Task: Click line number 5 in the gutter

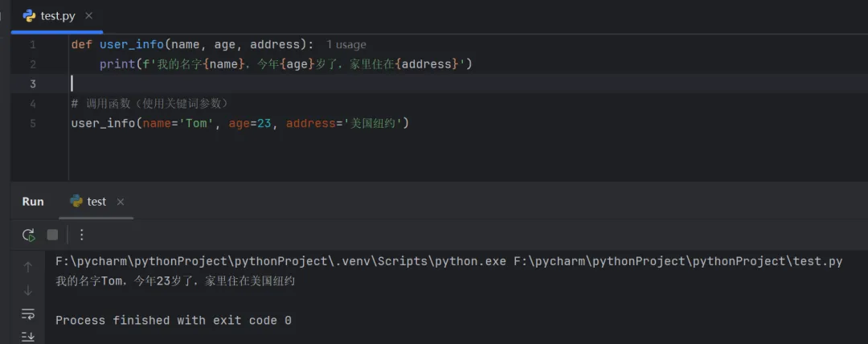Action: click(33, 123)
